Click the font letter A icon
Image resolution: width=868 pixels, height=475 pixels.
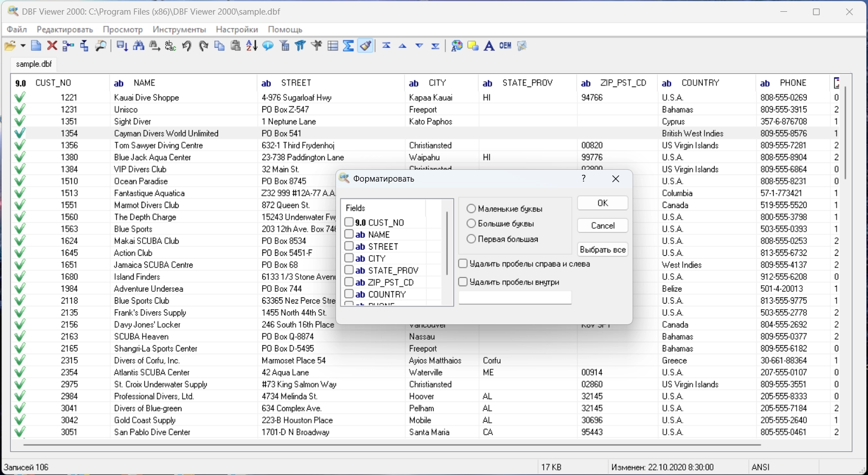pos(489,46)
